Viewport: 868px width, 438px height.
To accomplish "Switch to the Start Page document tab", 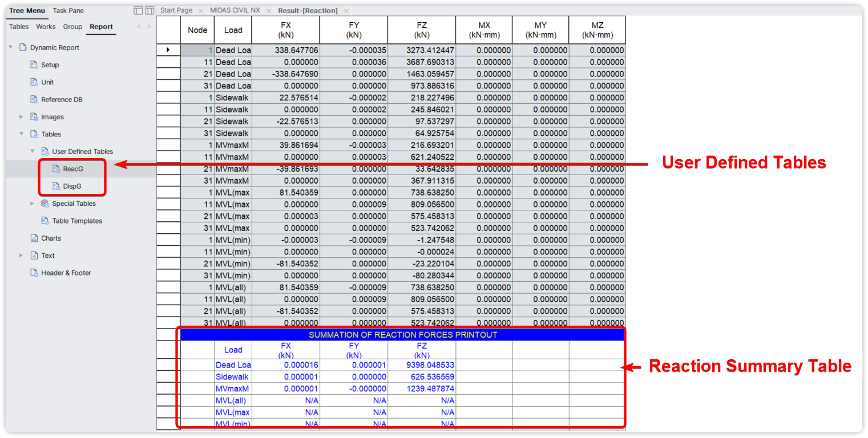I will [176, 10].
